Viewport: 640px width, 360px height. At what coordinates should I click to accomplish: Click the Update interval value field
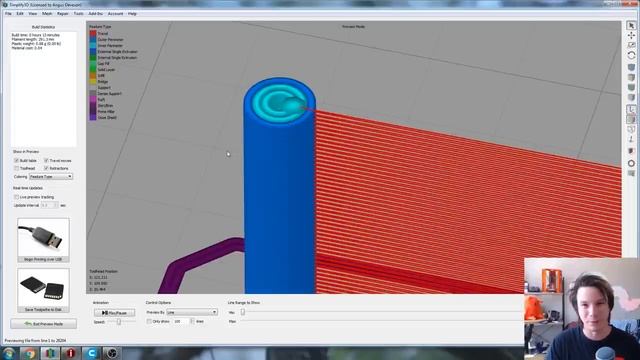[47, 205]
